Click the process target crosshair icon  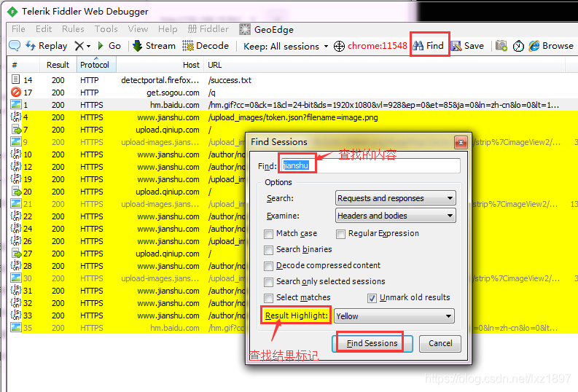[x=339, y=46]
